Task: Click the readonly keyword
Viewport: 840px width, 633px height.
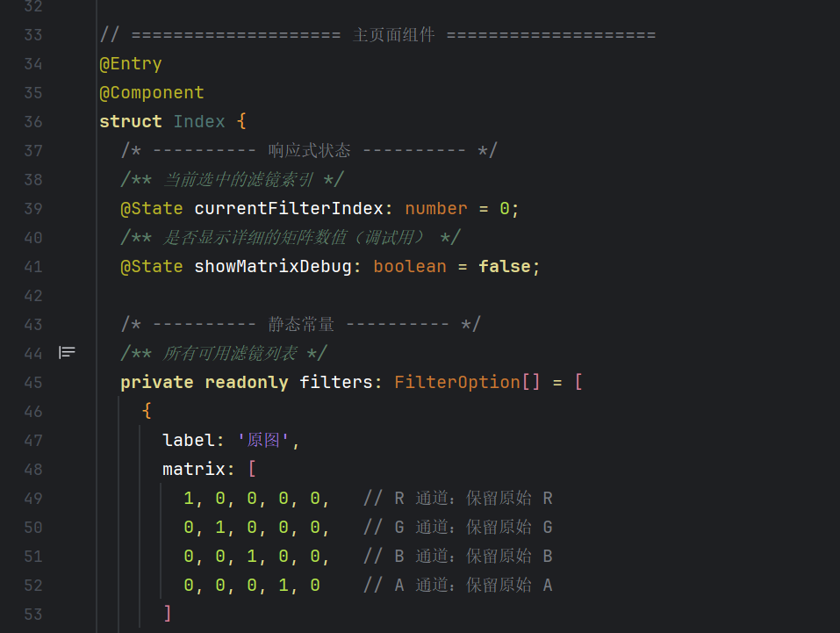Action: [247, 382]
